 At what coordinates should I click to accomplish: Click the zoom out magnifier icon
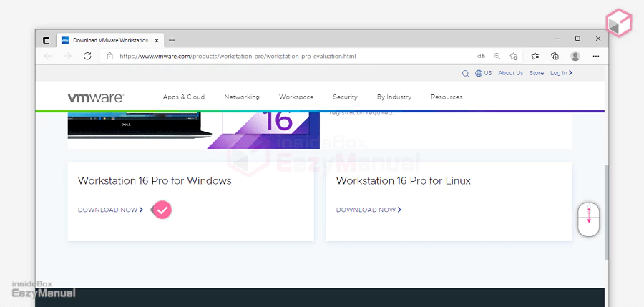497,56
